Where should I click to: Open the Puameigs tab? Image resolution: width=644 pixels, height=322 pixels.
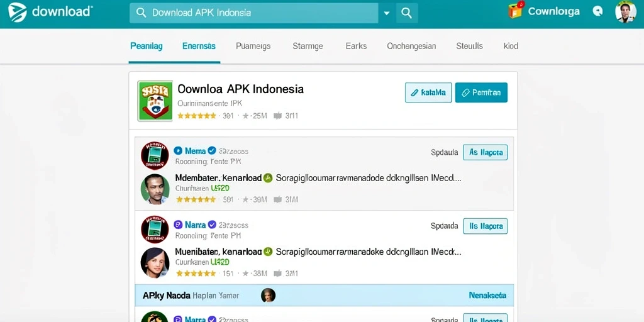tap(253, 46)
